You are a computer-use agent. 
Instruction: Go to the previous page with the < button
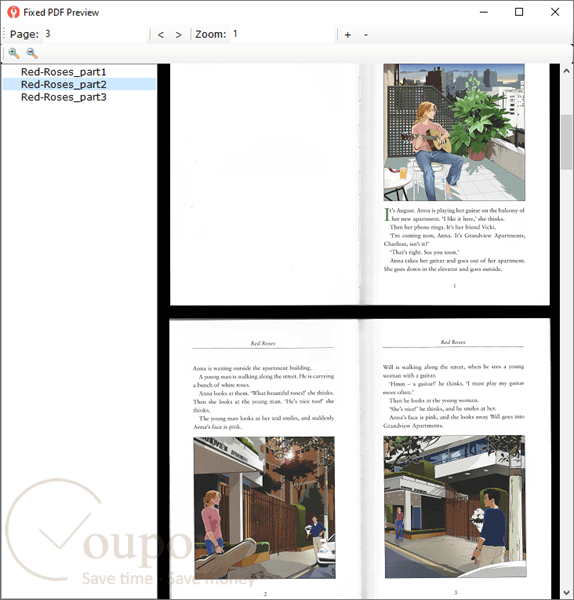click(x=161, y=35)
